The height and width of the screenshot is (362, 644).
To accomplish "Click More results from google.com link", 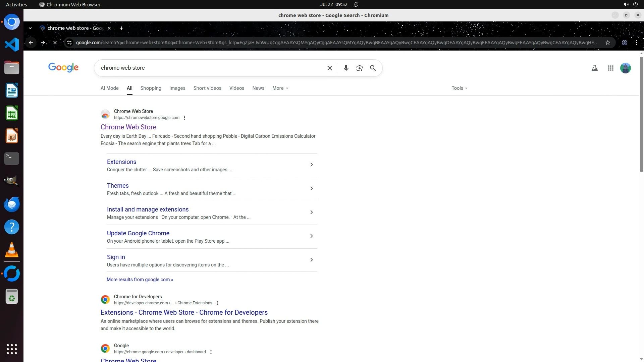I will click(x=140, y=280).
